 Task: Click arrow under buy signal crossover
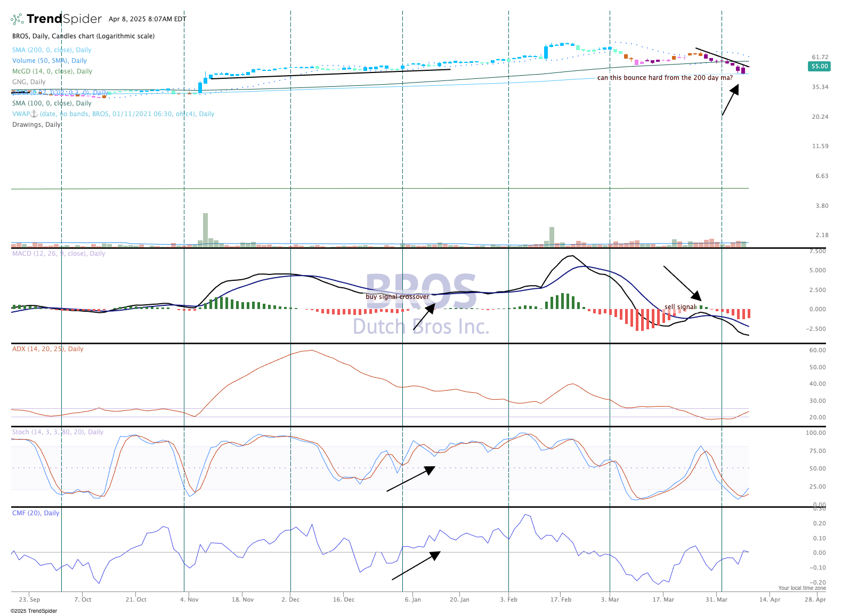tap(425, 317)
